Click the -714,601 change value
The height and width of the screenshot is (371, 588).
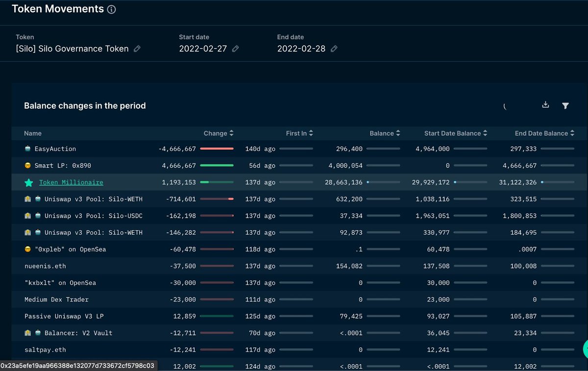(x=181, y=199)
